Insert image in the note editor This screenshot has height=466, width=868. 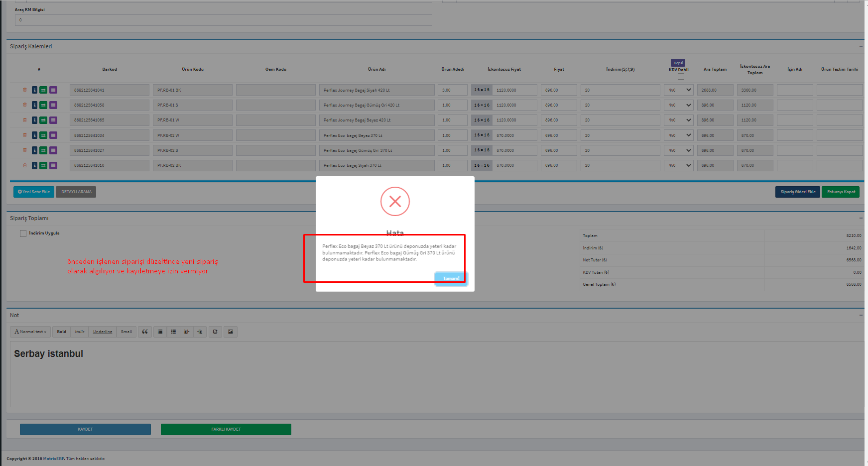pos(230,332)
